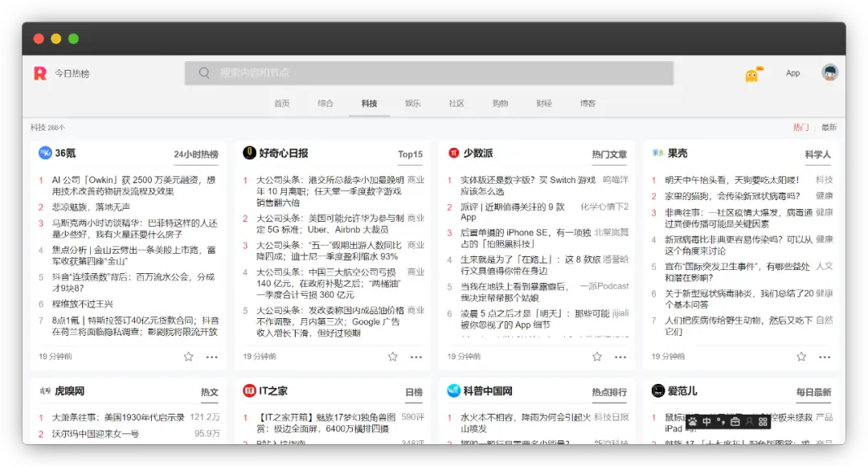Open the 社区 tab

(x=457, y=104)
